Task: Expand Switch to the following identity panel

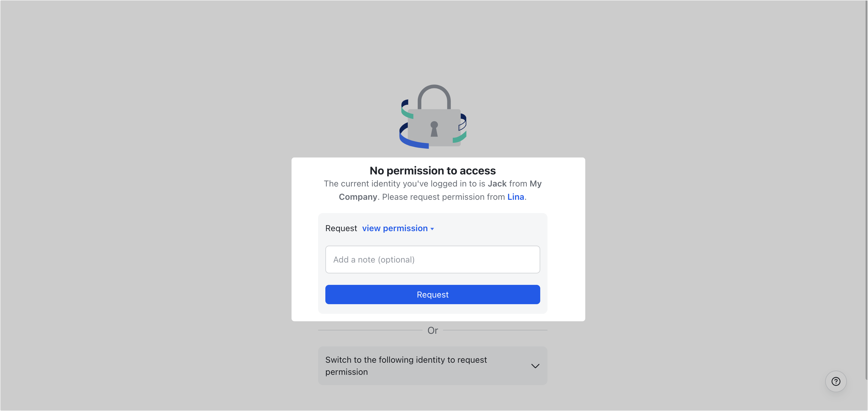Action: 433,365
